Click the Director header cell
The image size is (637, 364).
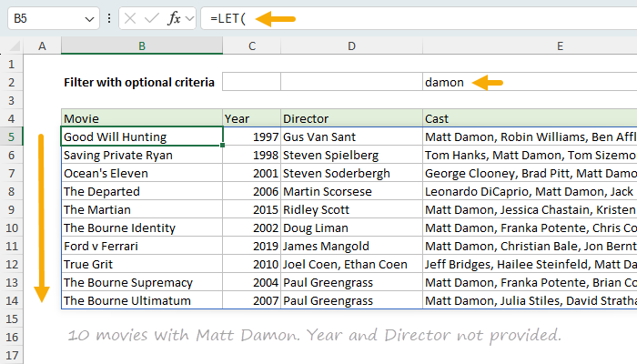(351, 118)
